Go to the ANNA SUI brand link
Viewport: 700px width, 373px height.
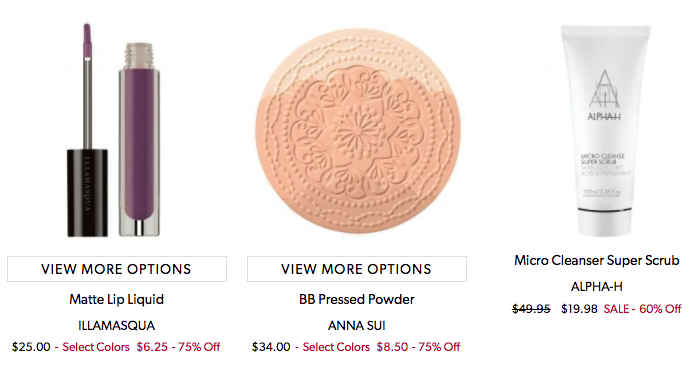pos(357,325)
